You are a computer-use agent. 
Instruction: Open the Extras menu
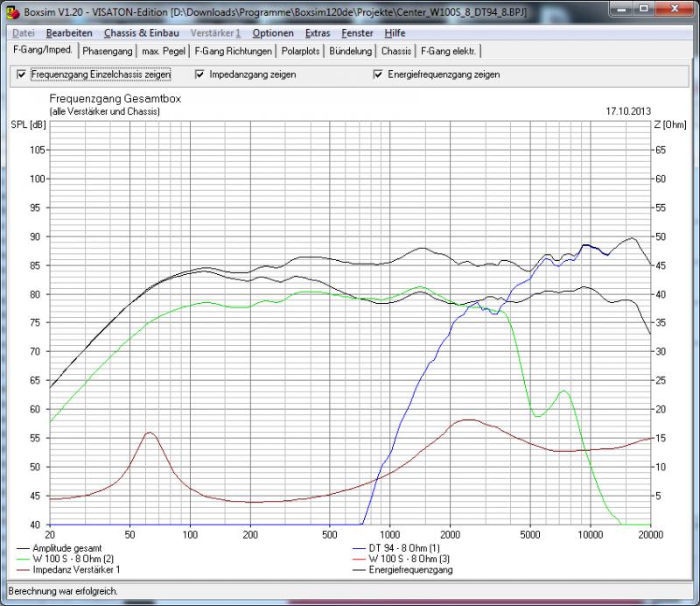[318, 33]
